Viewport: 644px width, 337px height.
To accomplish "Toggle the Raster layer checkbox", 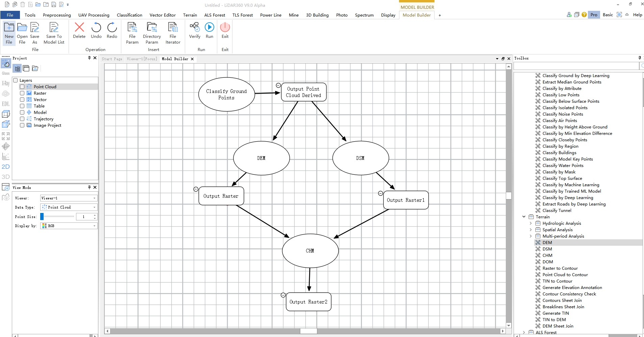I will [x=22, y=93].
